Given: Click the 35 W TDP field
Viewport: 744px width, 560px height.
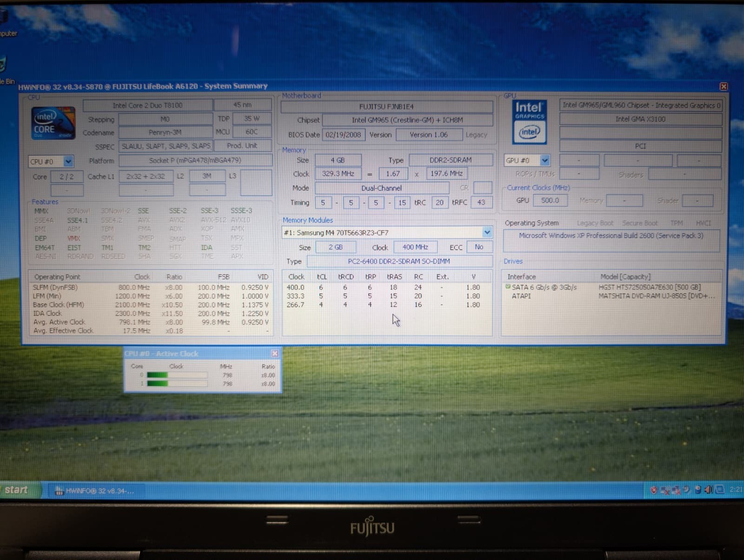Looking at the screenshot, I should (252, 119).
